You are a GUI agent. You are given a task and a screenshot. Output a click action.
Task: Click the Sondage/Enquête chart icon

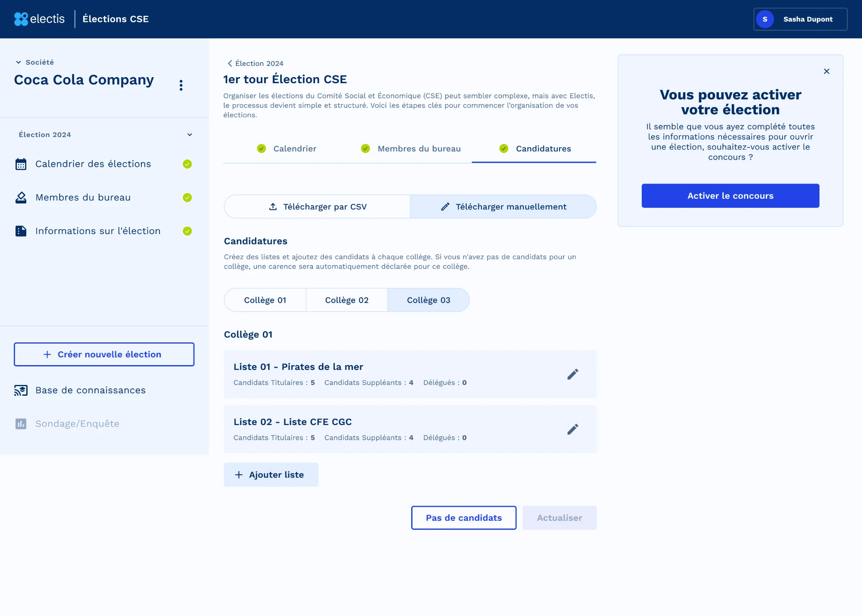(21, 424)
